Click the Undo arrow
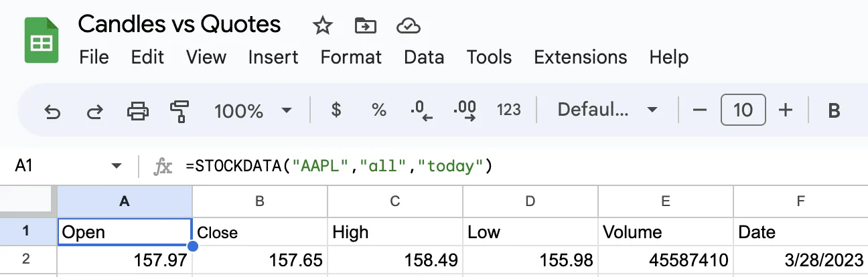 (52, 110)
